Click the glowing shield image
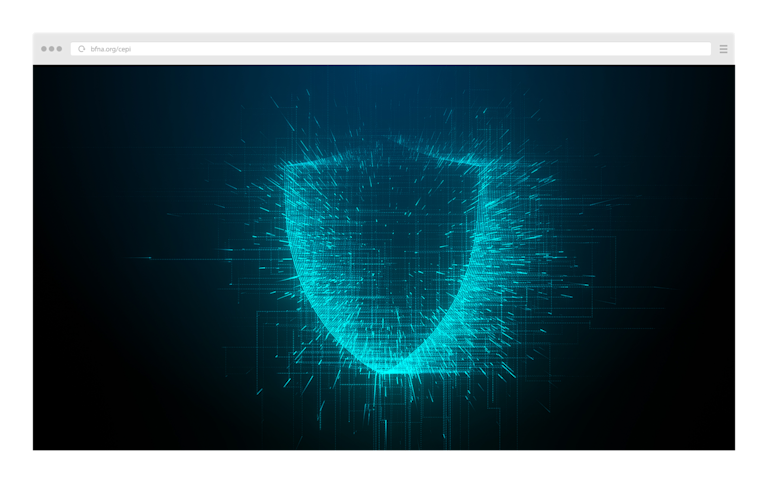The image size is (768, 492). tap(384, 258)
